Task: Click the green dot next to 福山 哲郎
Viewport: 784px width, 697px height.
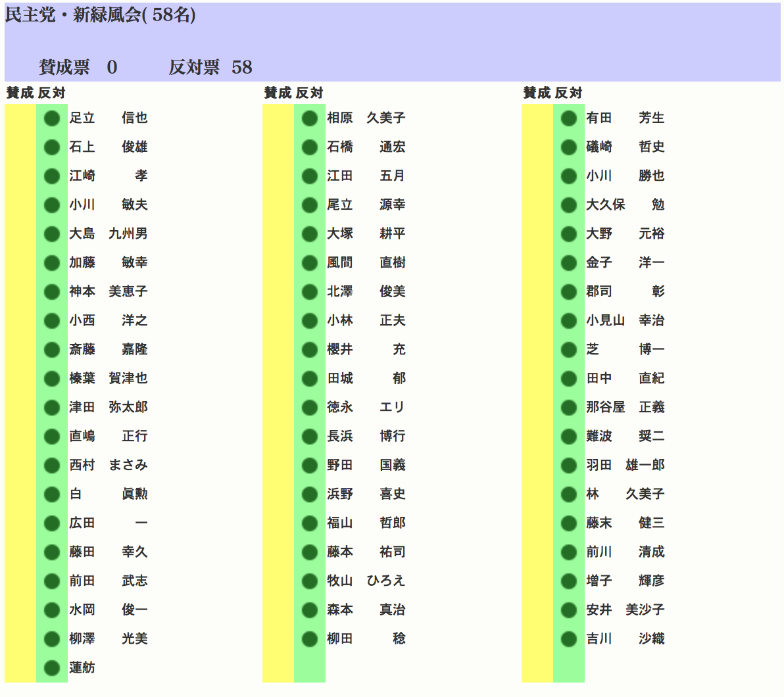Action: click(x=310, y=523)
